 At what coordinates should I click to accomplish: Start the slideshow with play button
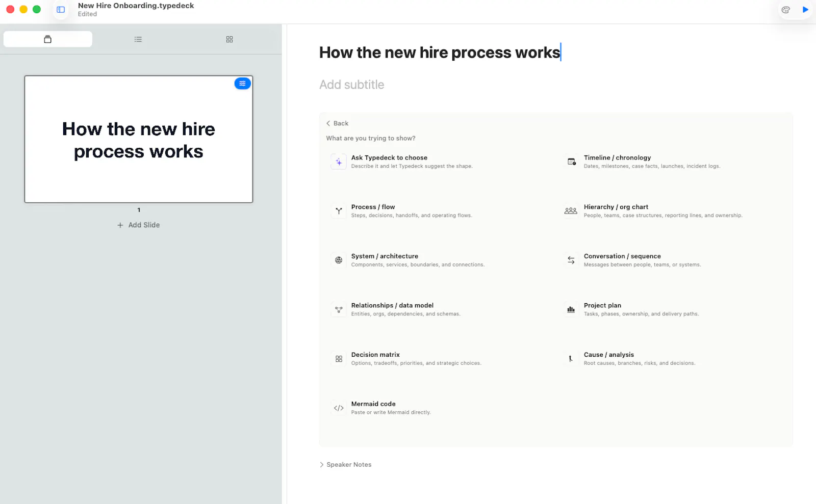805,10
